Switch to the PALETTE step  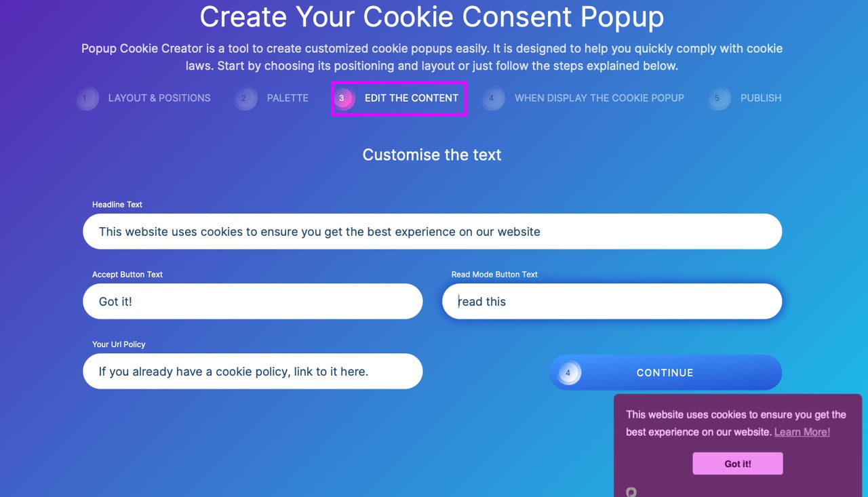288,98
